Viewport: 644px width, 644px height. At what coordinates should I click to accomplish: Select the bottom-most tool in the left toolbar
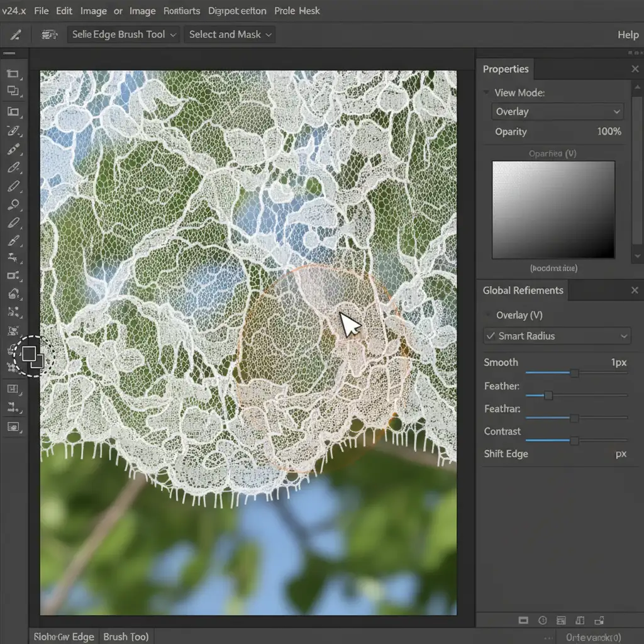(13, 427)
